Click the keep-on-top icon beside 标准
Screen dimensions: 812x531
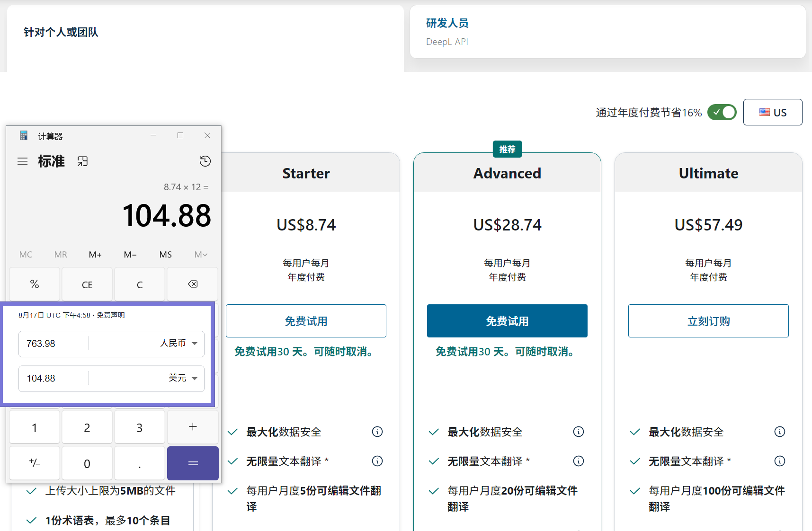click(83, 161)
